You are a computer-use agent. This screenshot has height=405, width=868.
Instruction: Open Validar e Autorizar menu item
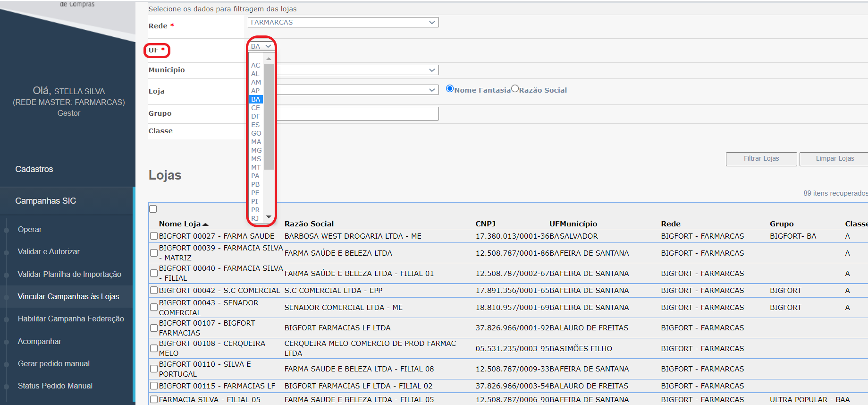[x=49, y=251]
